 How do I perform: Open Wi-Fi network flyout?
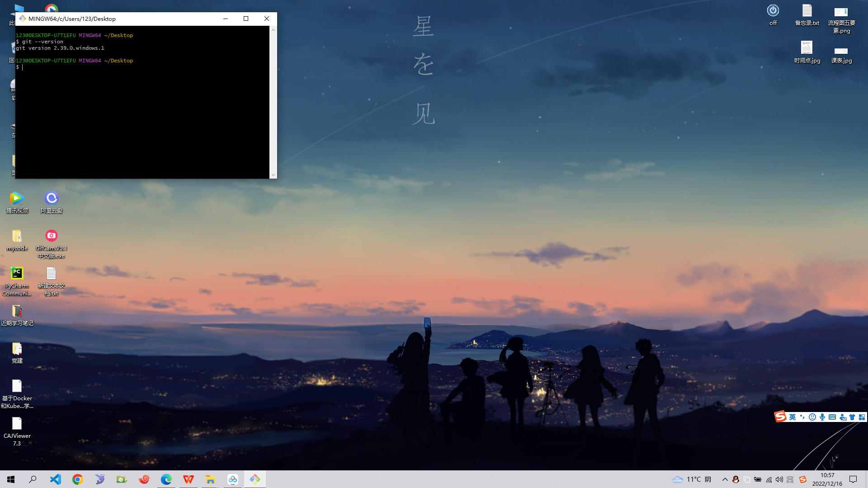coord(769,479)
